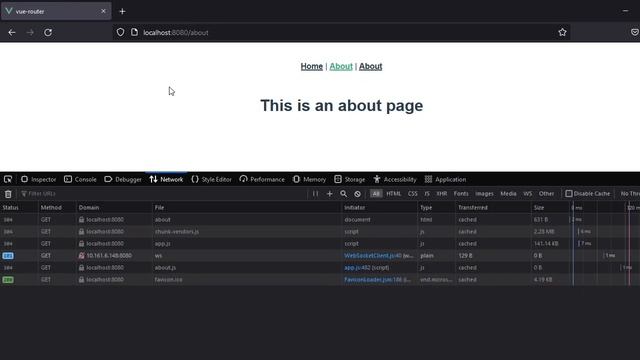Image resolution: width=640 pixels, height=360 pixels.
Task: Select the chunk-vendors.js request row
Action: [320, 231]
